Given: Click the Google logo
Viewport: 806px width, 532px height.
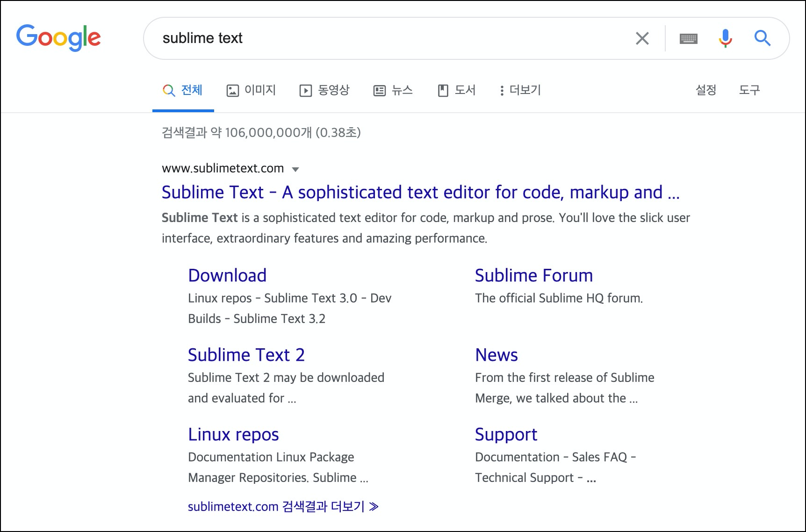Looking at the screenshot, I should (58, 37).
